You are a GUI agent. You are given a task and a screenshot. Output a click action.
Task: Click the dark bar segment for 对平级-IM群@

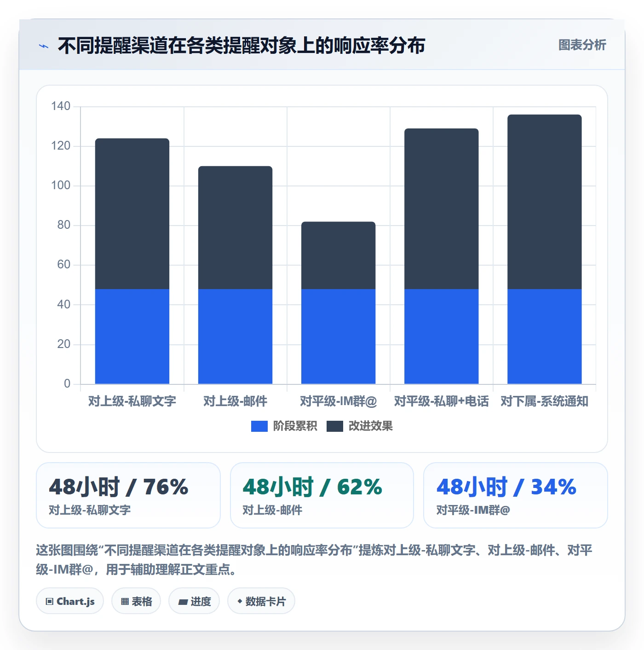[x=338, y=255]
